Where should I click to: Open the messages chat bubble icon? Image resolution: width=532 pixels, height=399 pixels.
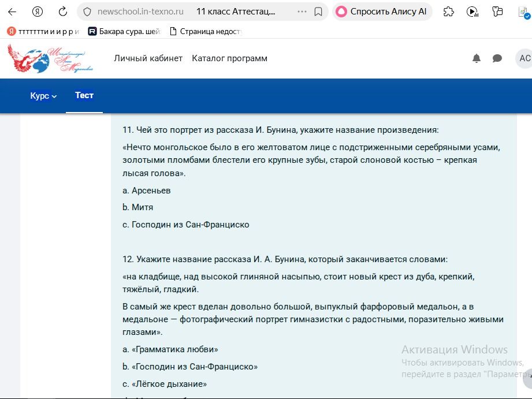click(497, 58)
